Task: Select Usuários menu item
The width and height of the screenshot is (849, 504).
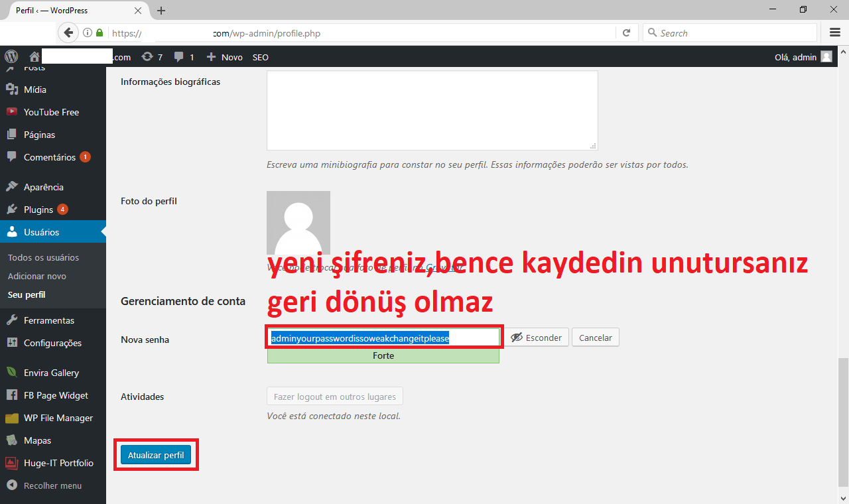Action: 53,232
